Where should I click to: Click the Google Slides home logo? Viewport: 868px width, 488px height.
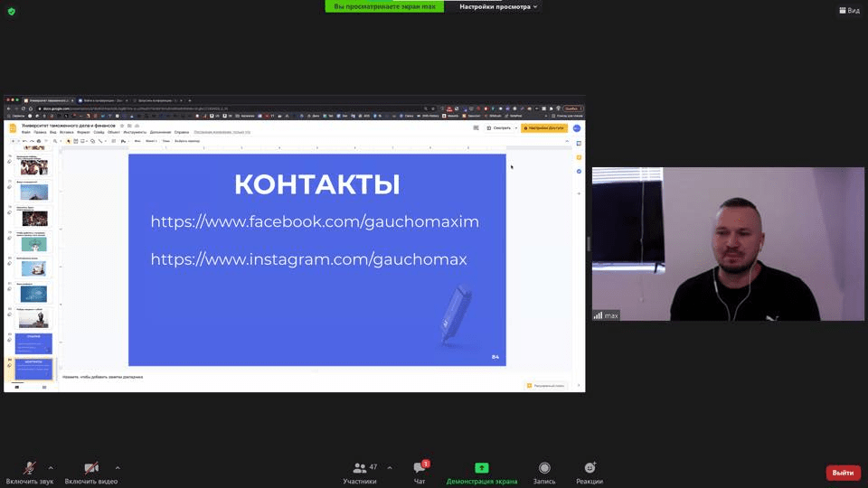13,128
